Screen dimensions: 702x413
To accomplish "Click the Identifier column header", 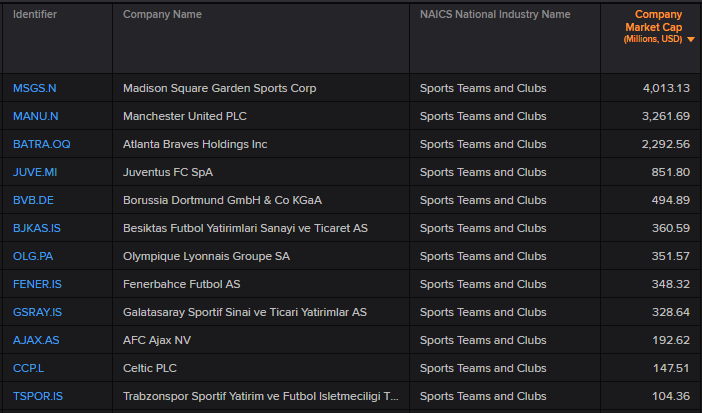I will [35, 14].
